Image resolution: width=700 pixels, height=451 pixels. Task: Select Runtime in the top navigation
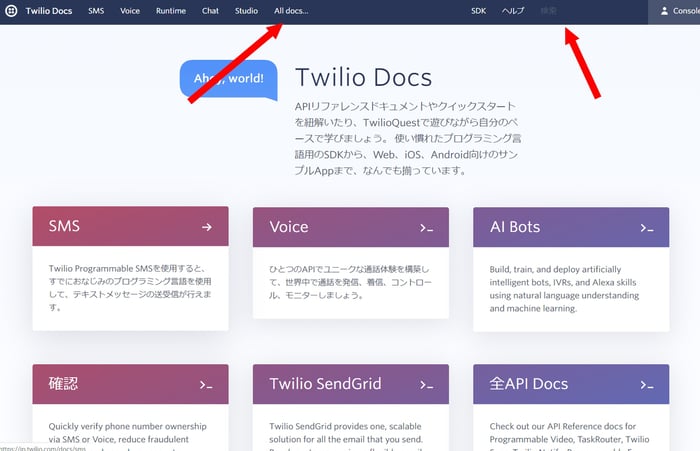171,11
